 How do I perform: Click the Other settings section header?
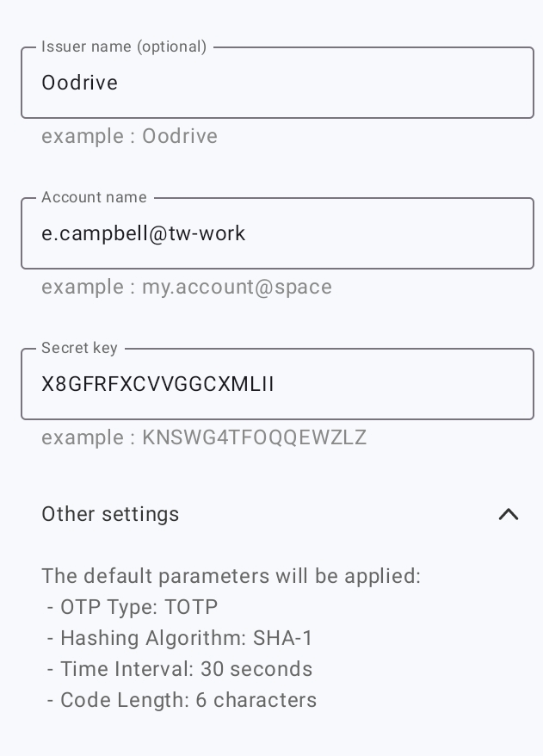click(x=110, y=514)
